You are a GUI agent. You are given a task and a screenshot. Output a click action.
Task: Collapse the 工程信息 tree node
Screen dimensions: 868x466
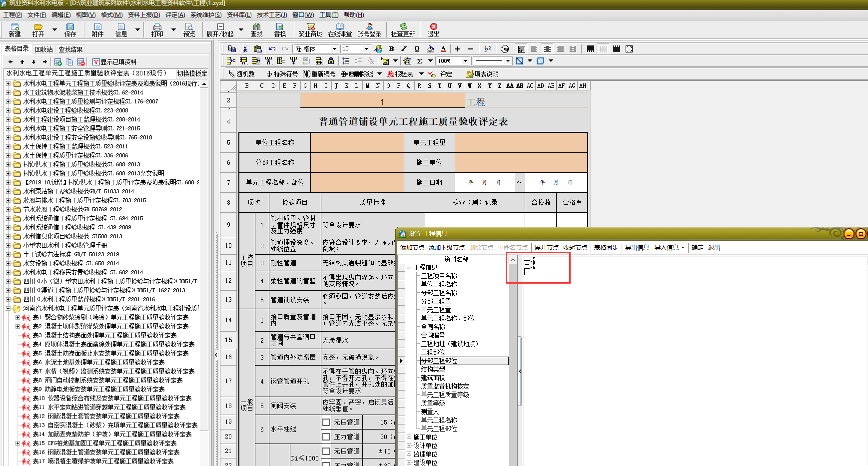coord(409,267)
